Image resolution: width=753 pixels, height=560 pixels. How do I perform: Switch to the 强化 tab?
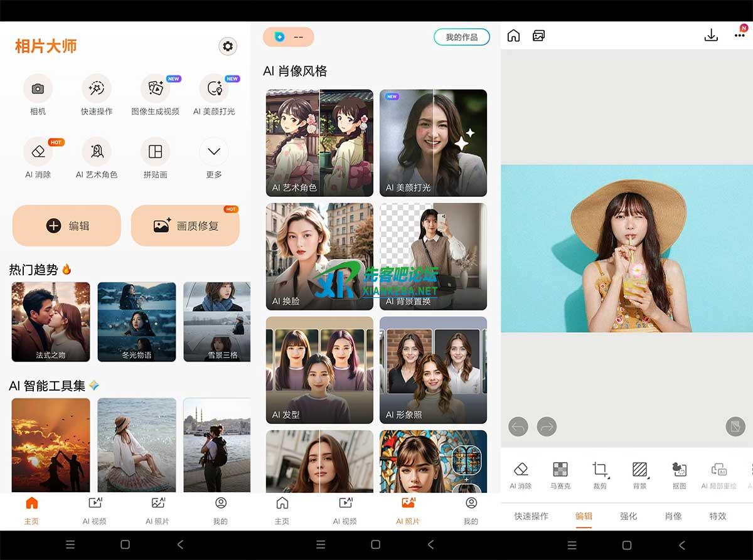(x=628, y=516)
